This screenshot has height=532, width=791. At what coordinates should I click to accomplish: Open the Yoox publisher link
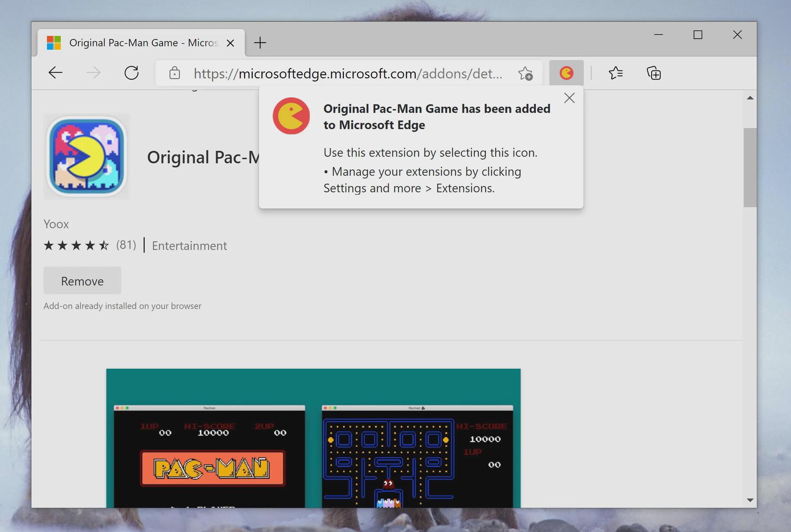coord(56,224)
